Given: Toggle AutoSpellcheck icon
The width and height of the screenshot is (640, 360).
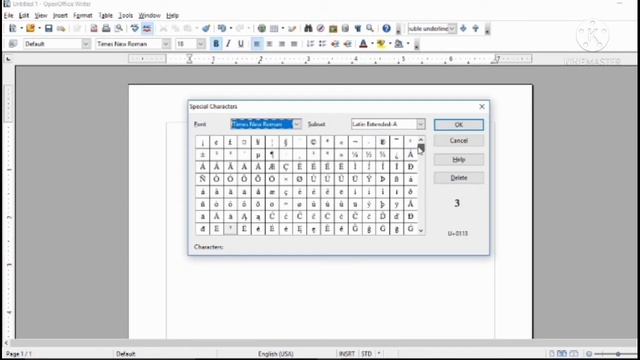Looking at the screenshot, I should 147,28.
